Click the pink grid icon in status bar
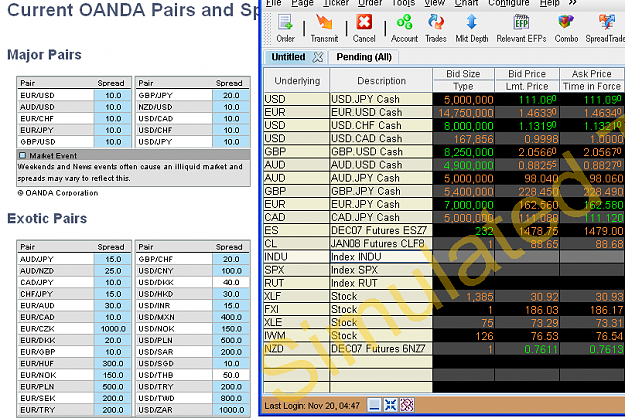This screenshot has height=418, width=625. 407,405
